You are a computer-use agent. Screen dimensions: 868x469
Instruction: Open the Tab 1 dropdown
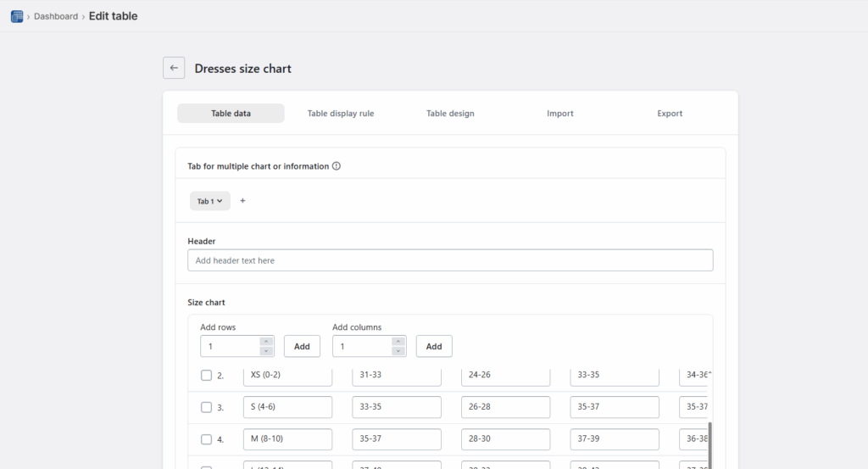pyautogui.click(x=210, y=201)
